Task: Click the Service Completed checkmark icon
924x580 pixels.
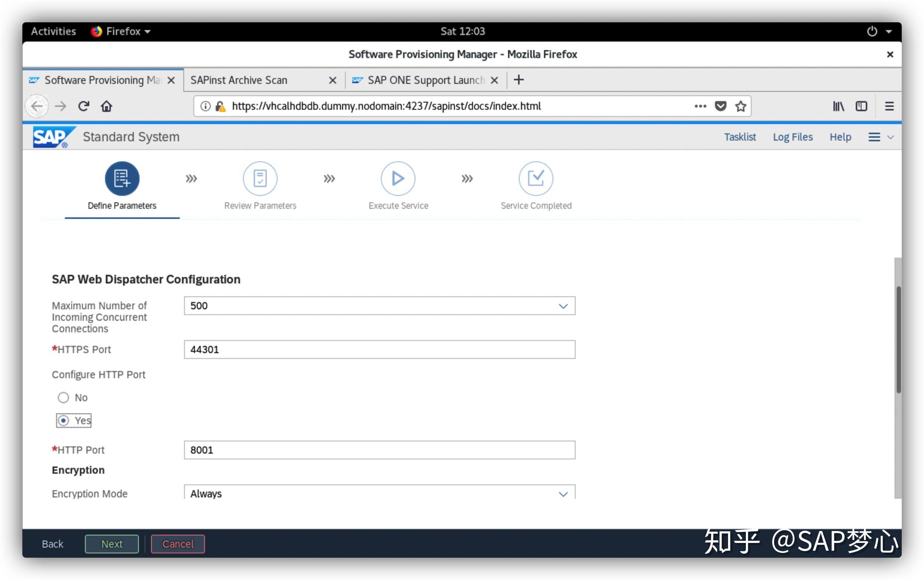Action: coord(536,178)
